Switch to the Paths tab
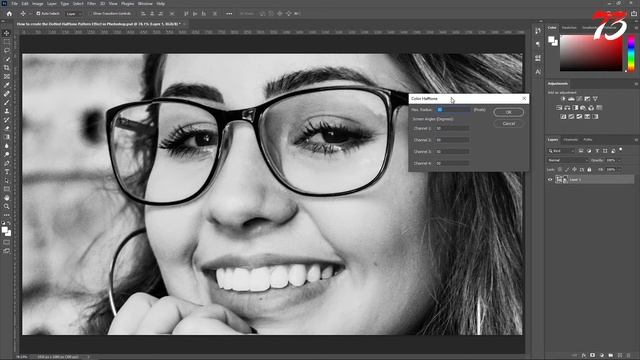This screenshot has width=640, height=360. pyautogui.click(x=588, y=140)
